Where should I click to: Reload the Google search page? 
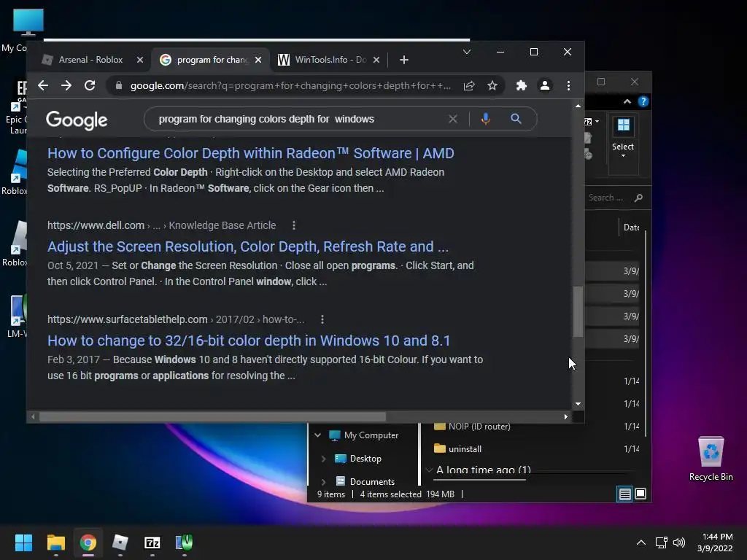tap(90, 86)
